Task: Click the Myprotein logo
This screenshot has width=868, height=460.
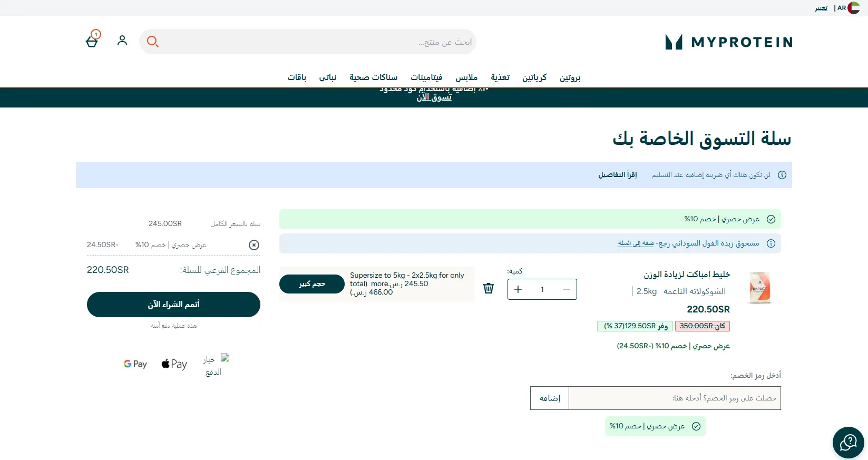Action: (729, 42)
